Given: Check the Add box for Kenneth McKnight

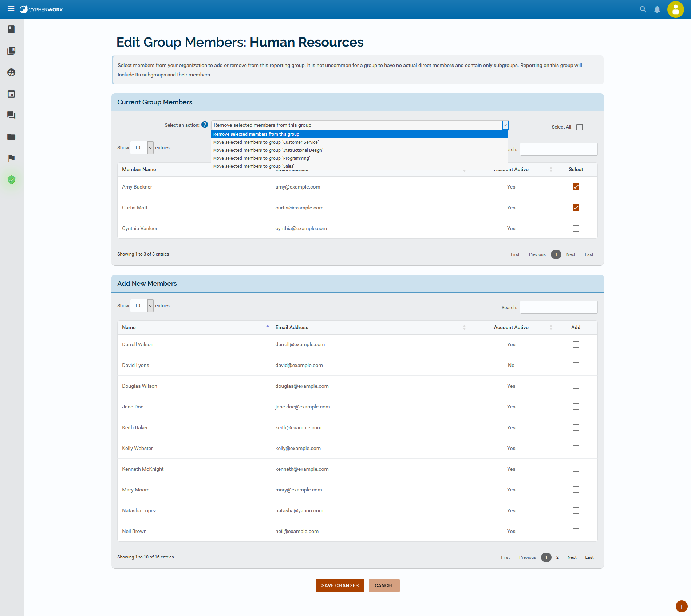Looking at the screenshot, I should click(x=576, y=469).
